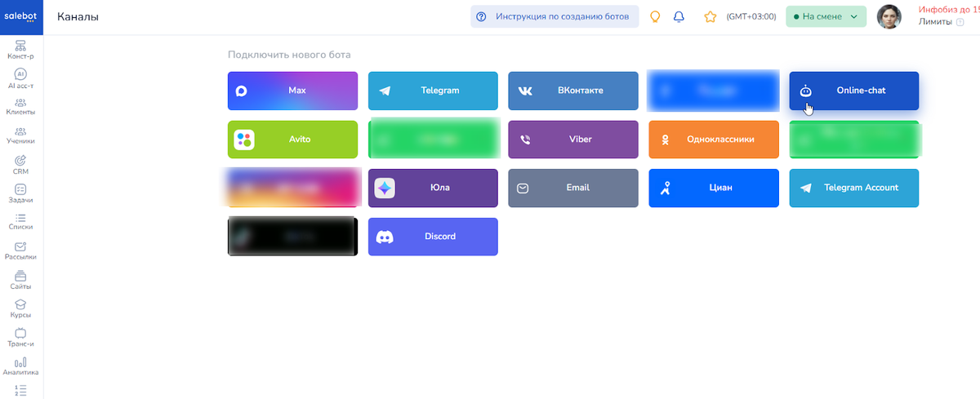Click the numbered list icon below Аналитика
Screen dimensions: 980x399
(21, 390)
